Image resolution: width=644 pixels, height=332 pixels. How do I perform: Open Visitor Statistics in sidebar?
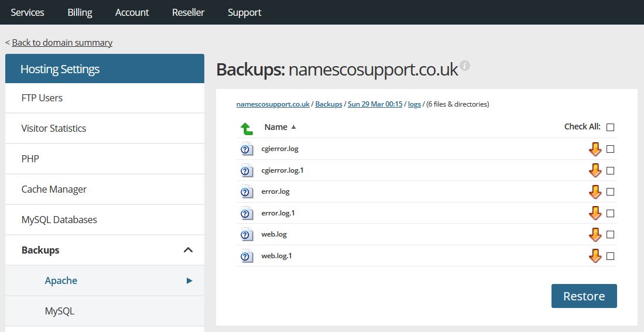coord(105,128)
